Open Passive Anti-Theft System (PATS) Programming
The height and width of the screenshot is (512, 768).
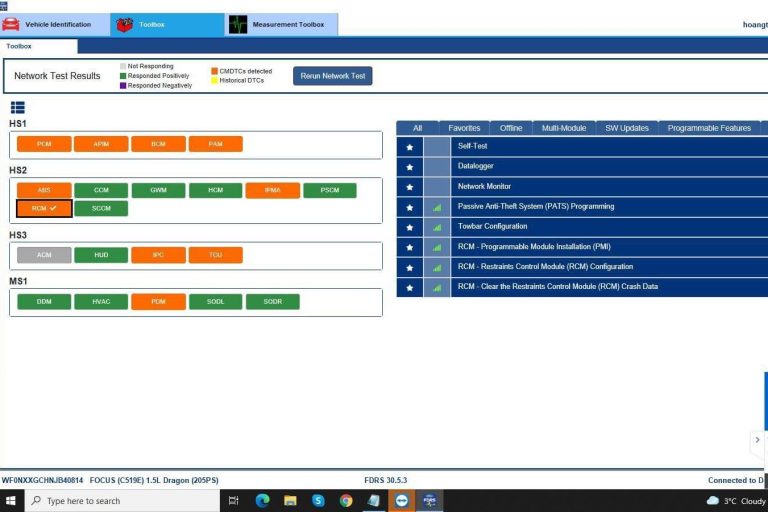point(609,207)
